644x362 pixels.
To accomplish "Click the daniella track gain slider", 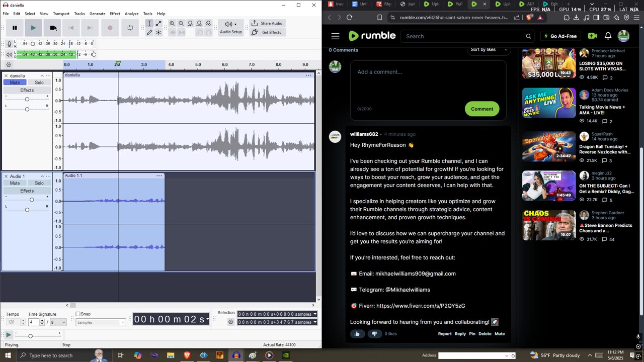I will click(27, 99).
